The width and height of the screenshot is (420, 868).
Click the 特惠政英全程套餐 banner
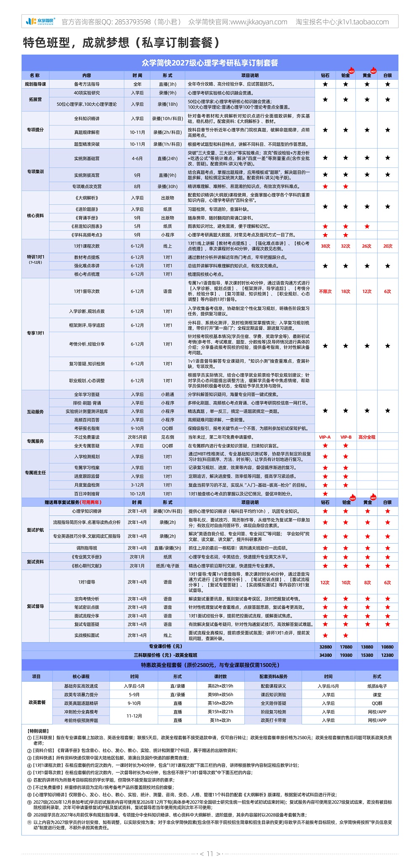210,665
